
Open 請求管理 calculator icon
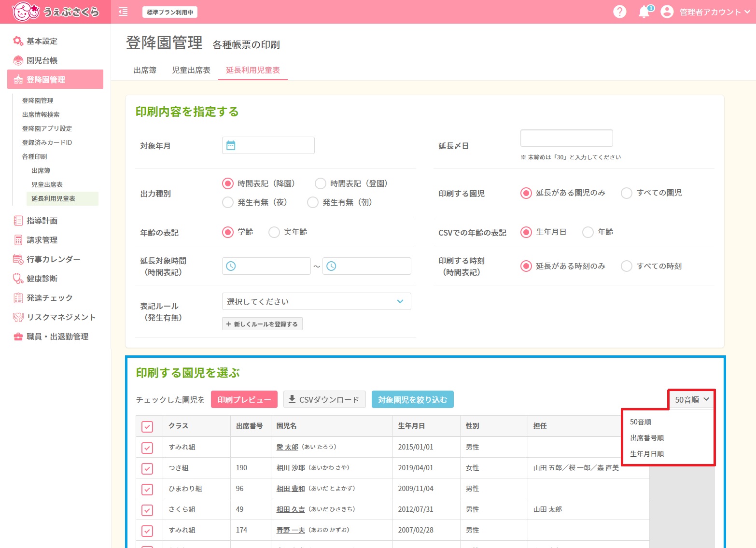coord(18,240)
